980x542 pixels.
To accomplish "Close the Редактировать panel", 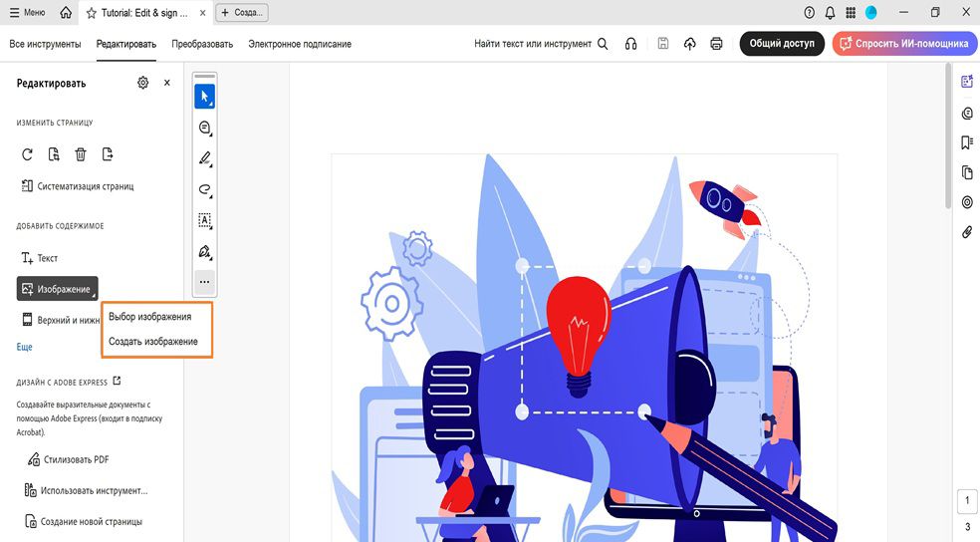I will pyautogui.click(x=167, y=83).
